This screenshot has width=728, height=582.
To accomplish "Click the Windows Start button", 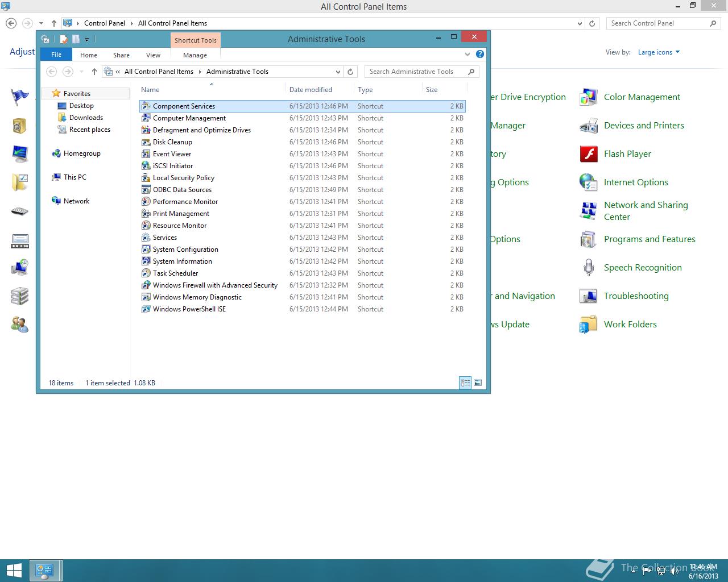I will tap(14, 571).
